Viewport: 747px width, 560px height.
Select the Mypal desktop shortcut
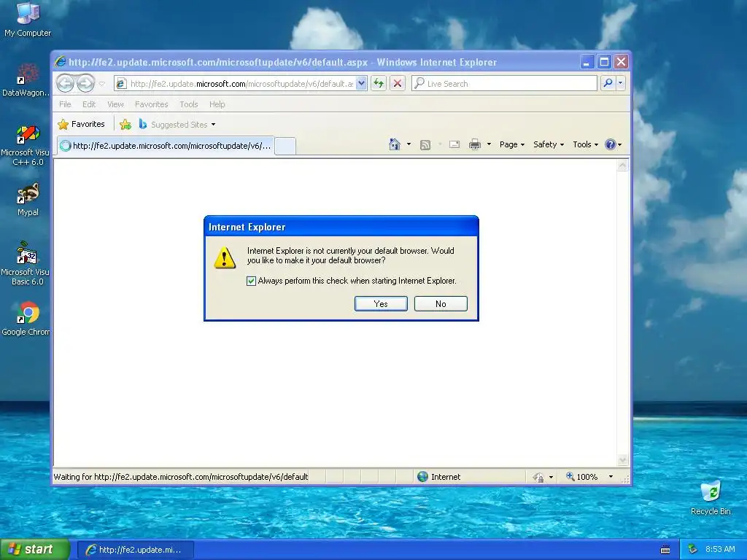pyautogui.click(x=28, y=200)
